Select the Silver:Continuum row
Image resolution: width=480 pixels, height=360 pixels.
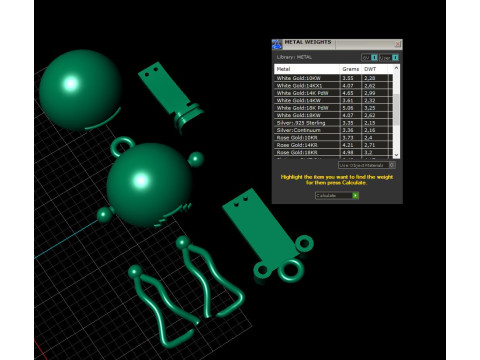point(333,130)
